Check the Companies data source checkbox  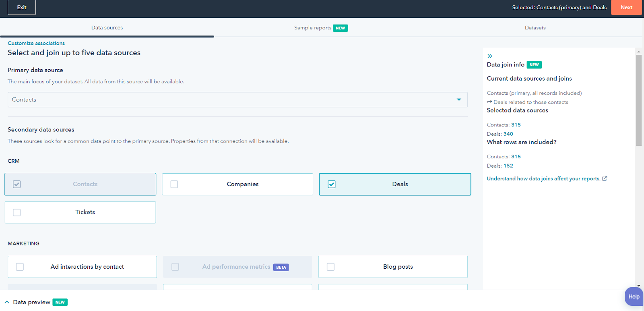(174, 184)
